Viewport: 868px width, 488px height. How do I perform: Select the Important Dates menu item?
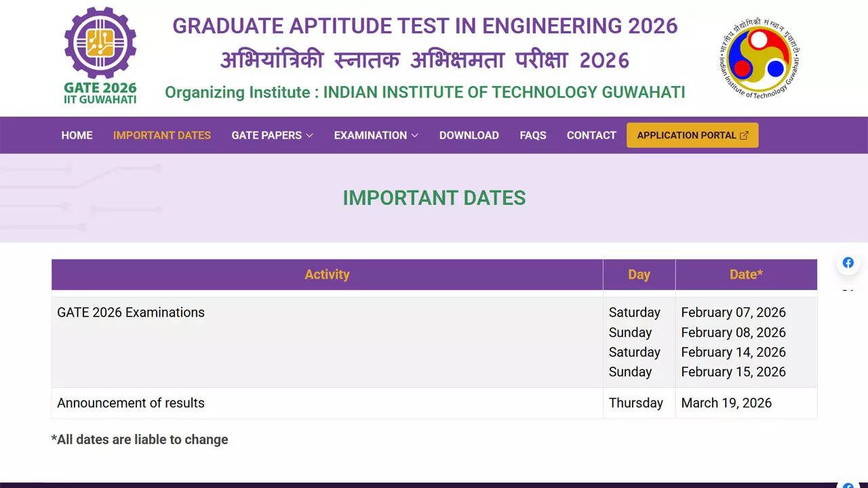tap(162, 136)
